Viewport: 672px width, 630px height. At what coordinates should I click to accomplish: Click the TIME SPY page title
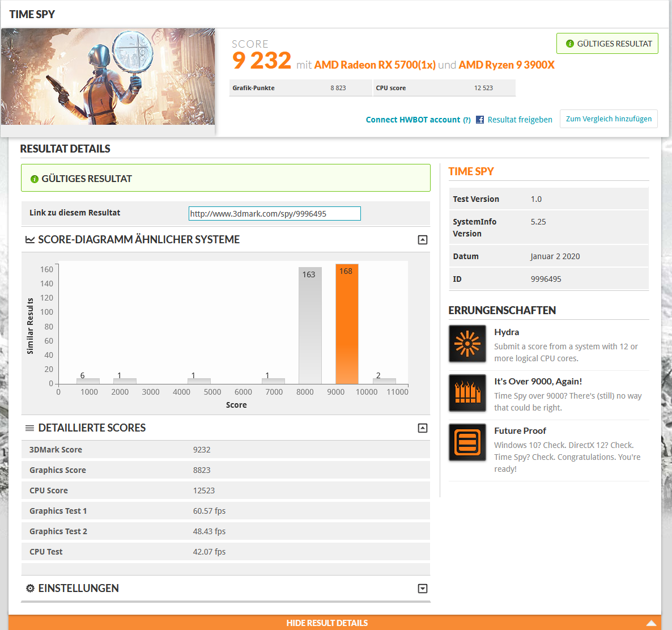pyautogui.click(x=32, y=14)
